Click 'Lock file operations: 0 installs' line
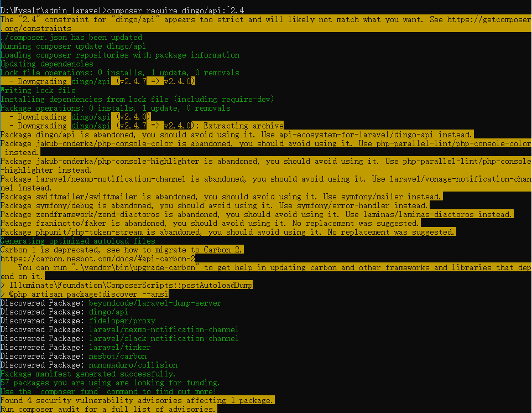The image size is (532, 413). tap(120, 73)
